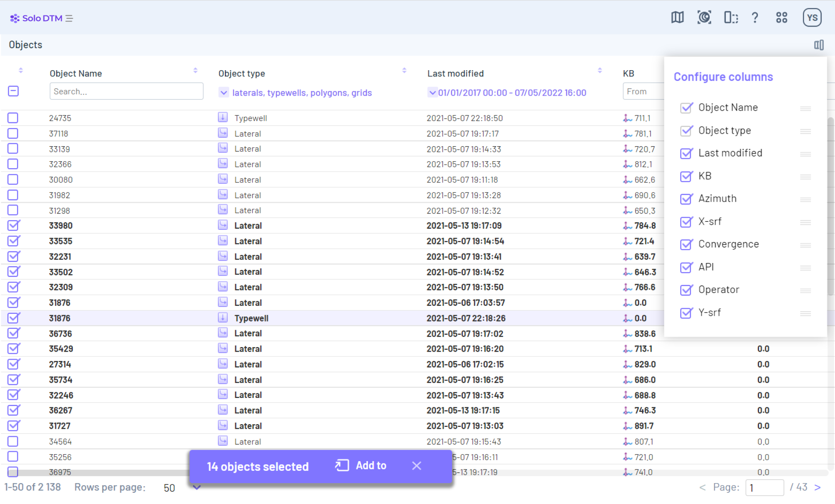Click the column configuration icon above the table
Screen dimensions: 835x504
tap(819, 45)
